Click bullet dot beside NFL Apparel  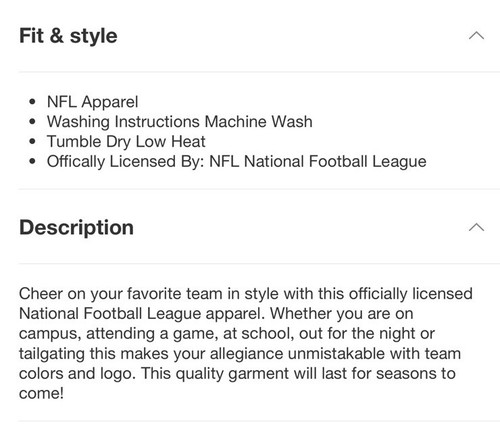32,102
